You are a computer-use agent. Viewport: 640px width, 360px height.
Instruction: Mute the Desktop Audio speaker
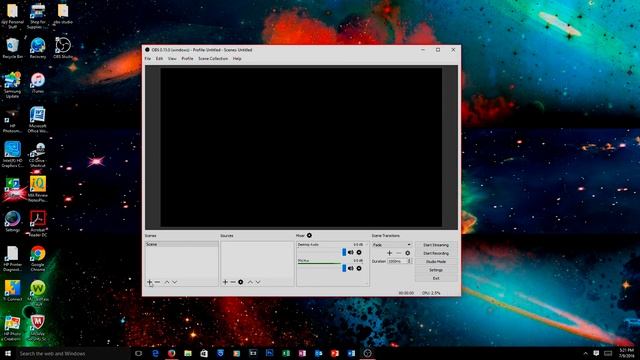351,252
